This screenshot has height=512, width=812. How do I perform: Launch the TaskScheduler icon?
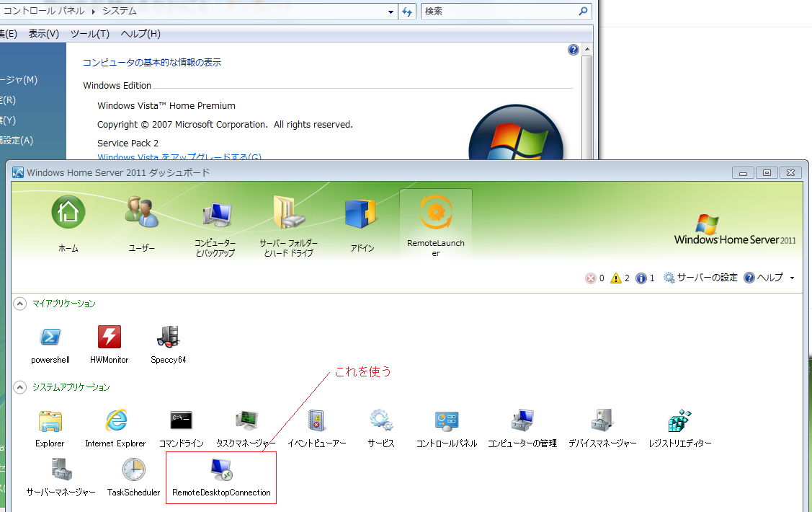coord(133,477)
